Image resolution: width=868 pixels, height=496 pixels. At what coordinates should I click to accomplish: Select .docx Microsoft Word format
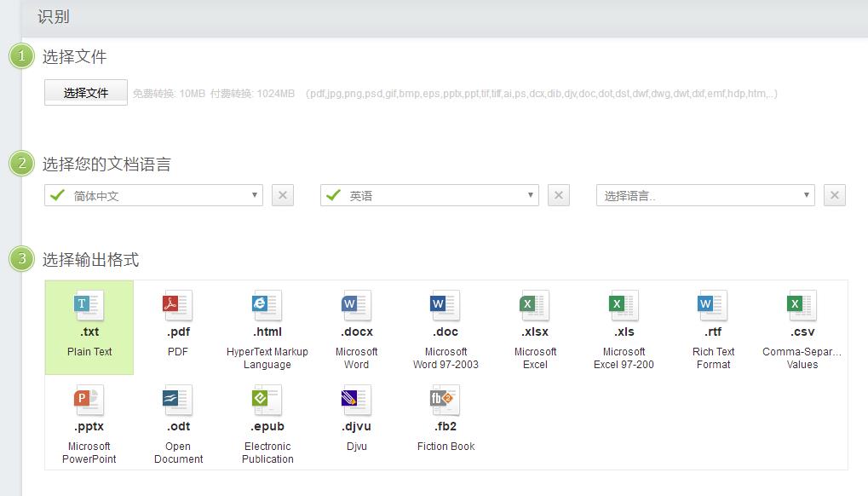click(356, 327)
